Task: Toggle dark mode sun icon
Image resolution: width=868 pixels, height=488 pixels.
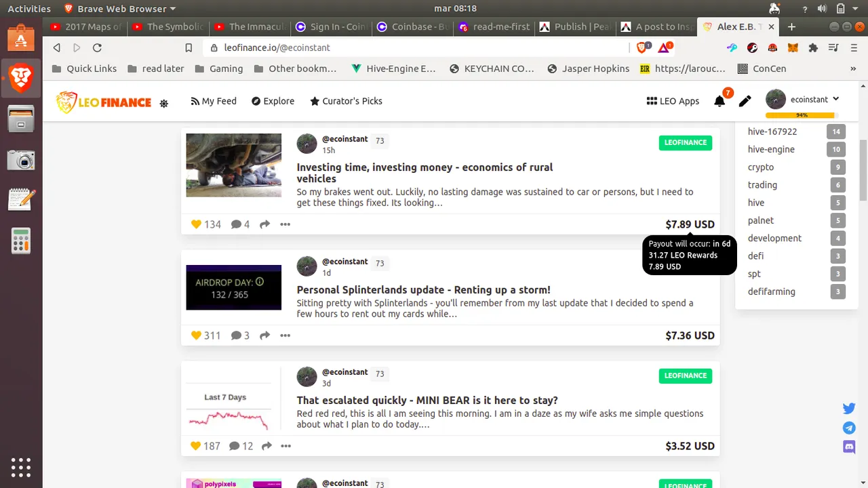Action: pos(163,104)
